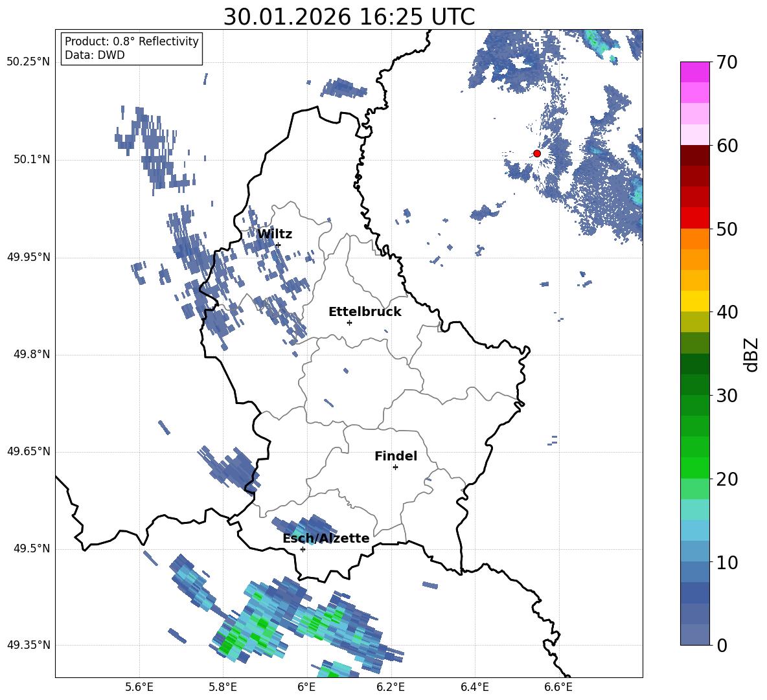Click the Wiltz station cross marker
The height and width of the screenshot is (700, 767).
click(x=279, y=245)
